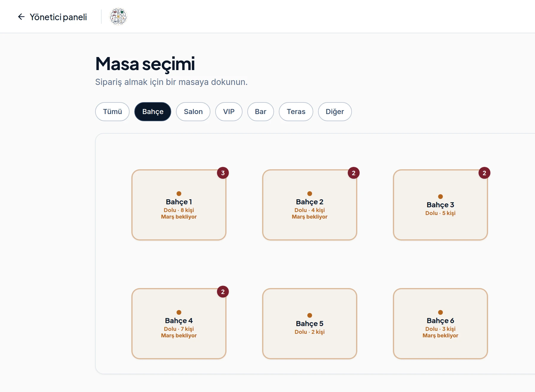This screenshot has height=392, width=535.
Task: Click the orange status dot on Bahçe 4
Action: point(179,312)
